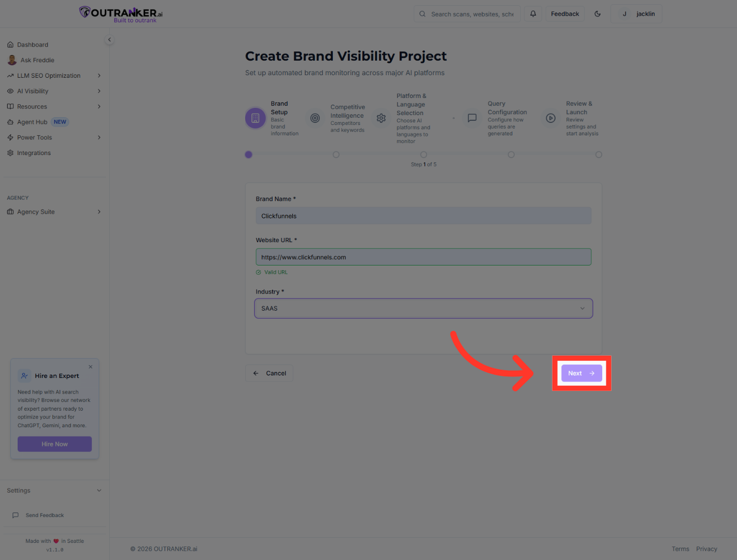Viewport: 737px width, 560px height.
Task: Click the Competitive Intelligence target icon
Action: pos(315,118)
